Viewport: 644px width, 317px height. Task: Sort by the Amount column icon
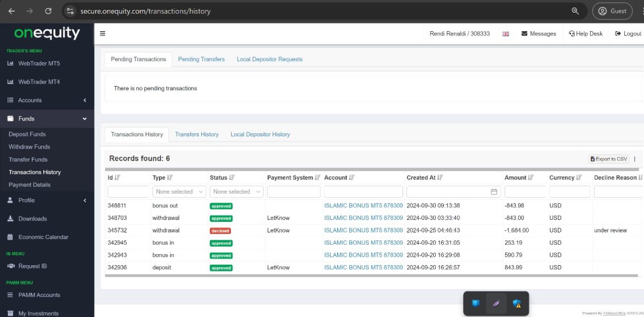point(531,178)
